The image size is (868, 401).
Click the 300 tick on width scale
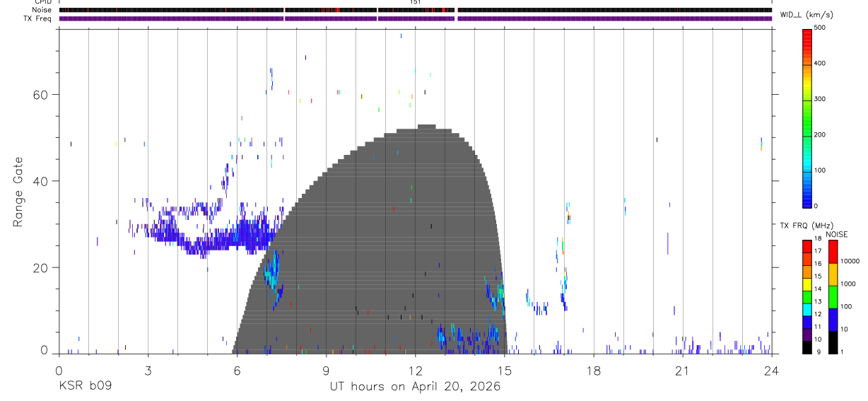(x=820, y=99)
